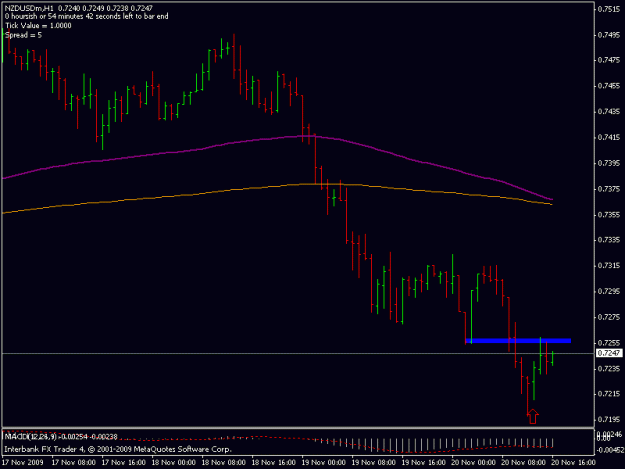Viewport: 625px width, 469px height.
Task: Click the "19 Nov 00:00" time axis label
Action: tap(324, 463)
